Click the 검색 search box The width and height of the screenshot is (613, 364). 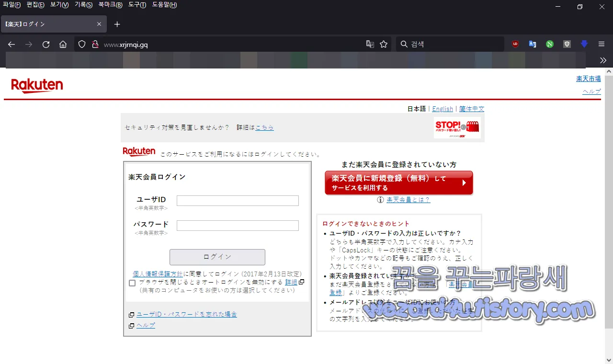[450, 44]
